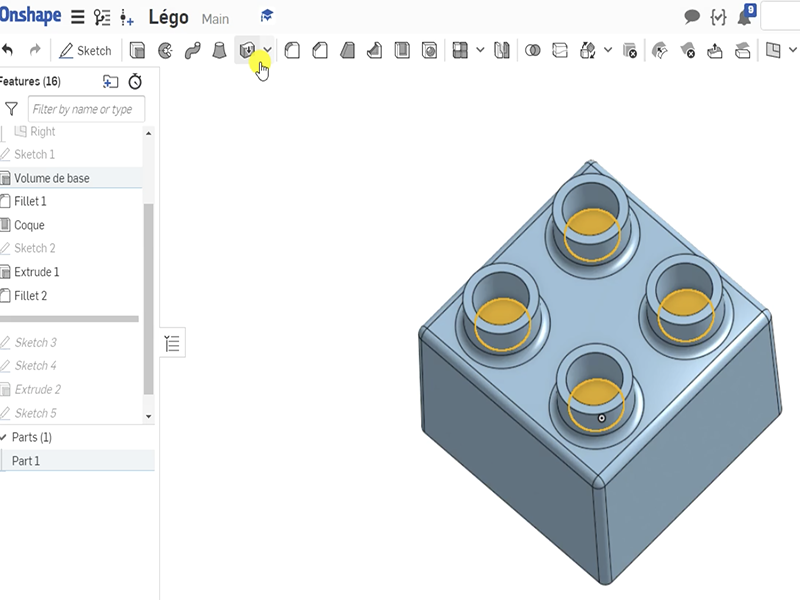Select the Replace face tool

[742, 51]
